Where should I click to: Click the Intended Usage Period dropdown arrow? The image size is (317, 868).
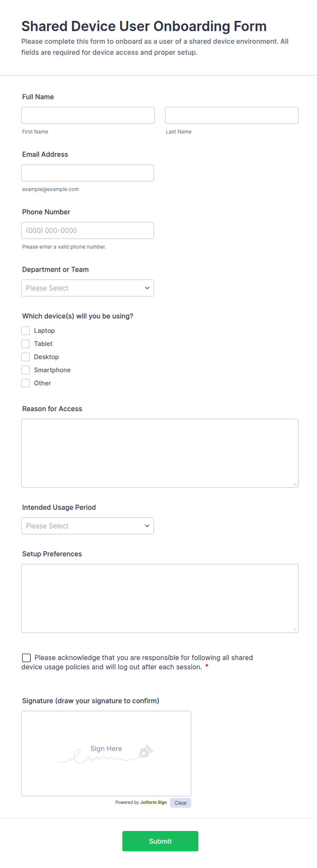click(147, 526)
